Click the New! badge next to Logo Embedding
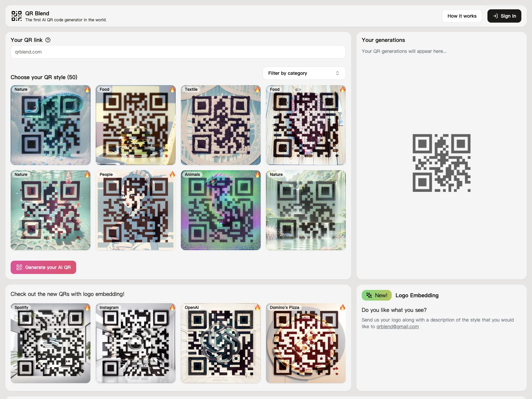This screenshot has height=399, width=532. [x=377, y=295]
